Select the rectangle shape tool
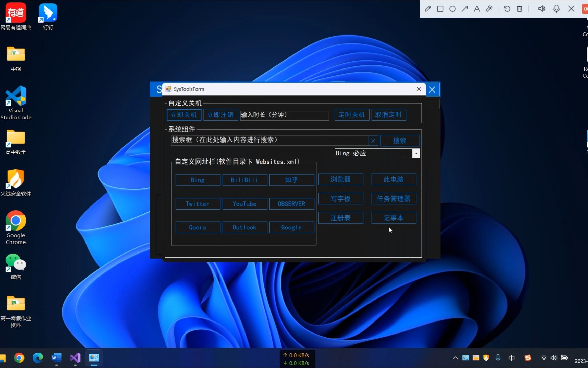The image size is (588, 368). [x=440, y=9]
